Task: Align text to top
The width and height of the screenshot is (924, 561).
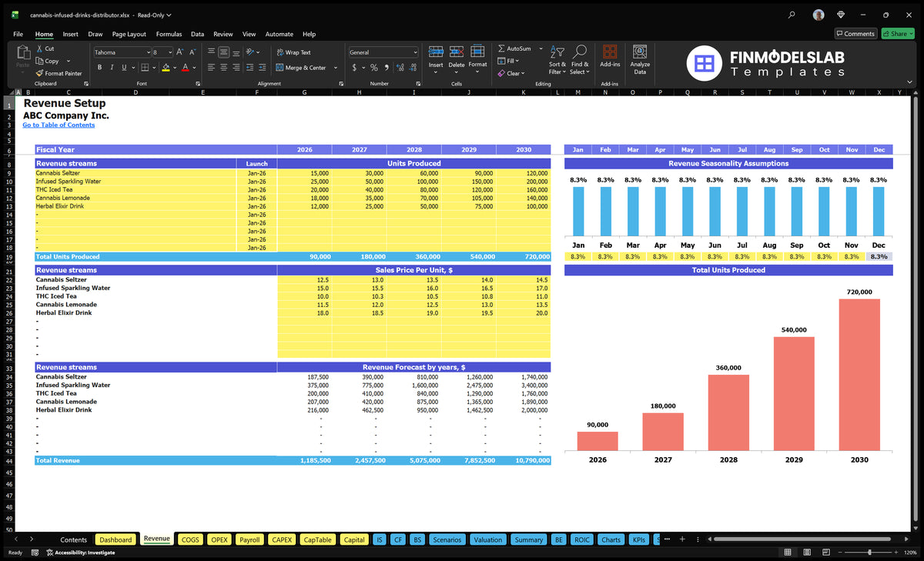Action: tap(211, 52)
